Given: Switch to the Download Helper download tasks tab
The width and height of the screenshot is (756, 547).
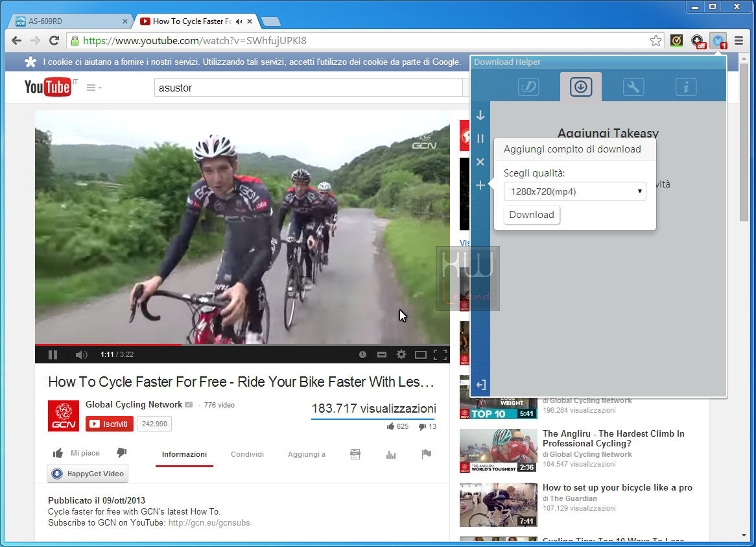Looking at the screenshot, I should tap(580, 87).
